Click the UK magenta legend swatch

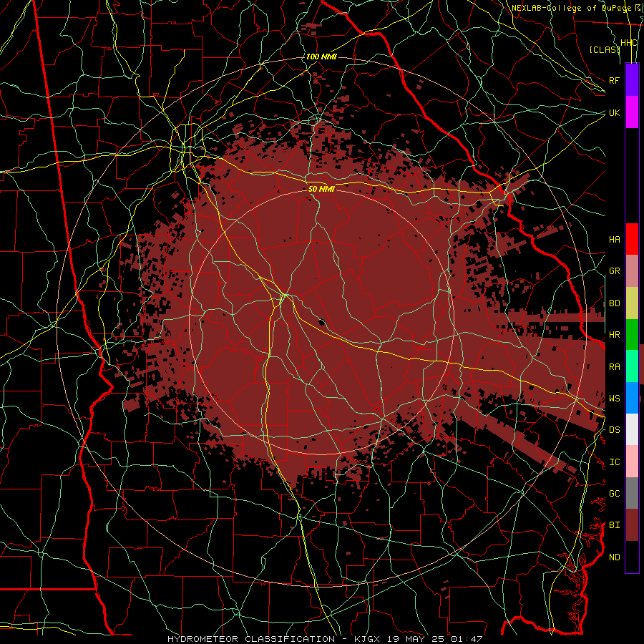[x=632, y=112]
